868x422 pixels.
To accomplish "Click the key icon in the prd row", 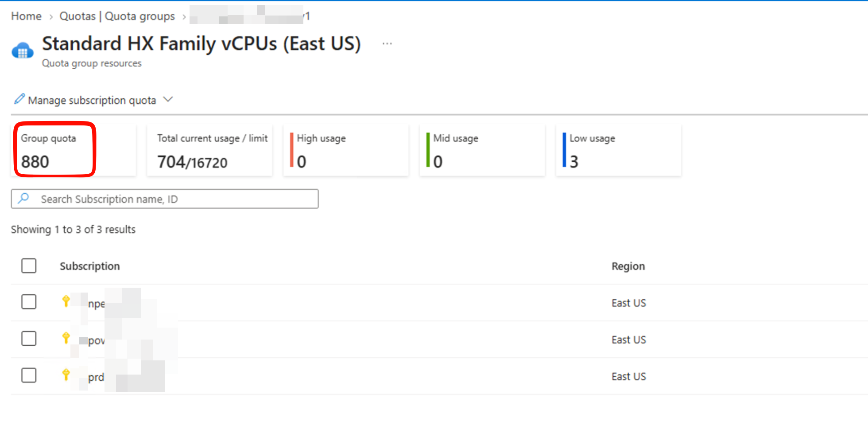I will point(66,375).
